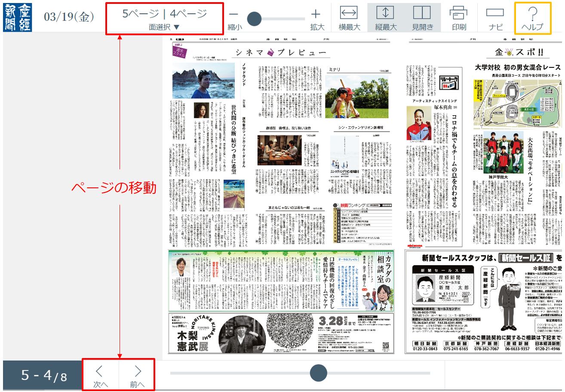Image resolution: width=565 pixels, height=392 pixels.
Task: Click the 5ページ | 4ページ page label
Action: click(x=164, y=14)
